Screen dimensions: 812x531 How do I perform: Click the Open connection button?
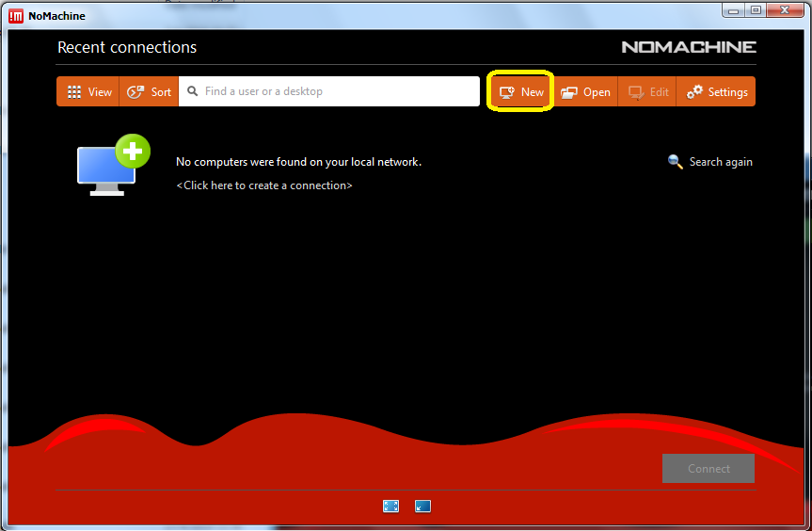585,92
